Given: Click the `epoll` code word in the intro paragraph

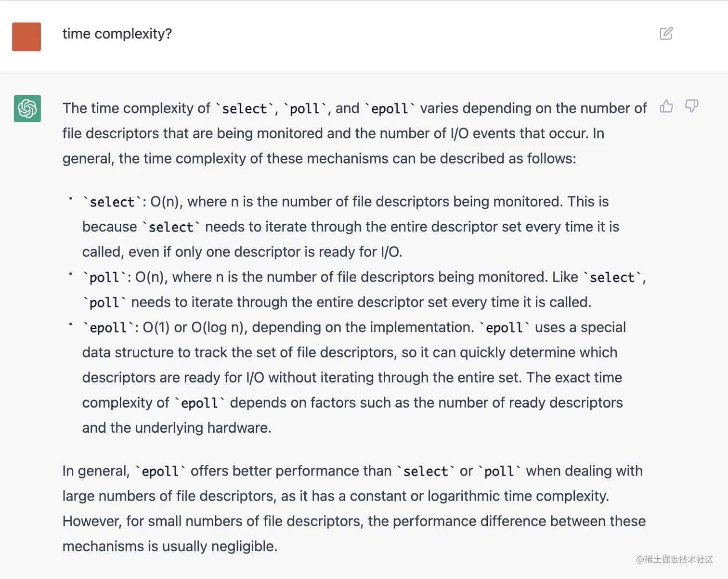Looking at the screenshot, I should click(x=390, y=109).
